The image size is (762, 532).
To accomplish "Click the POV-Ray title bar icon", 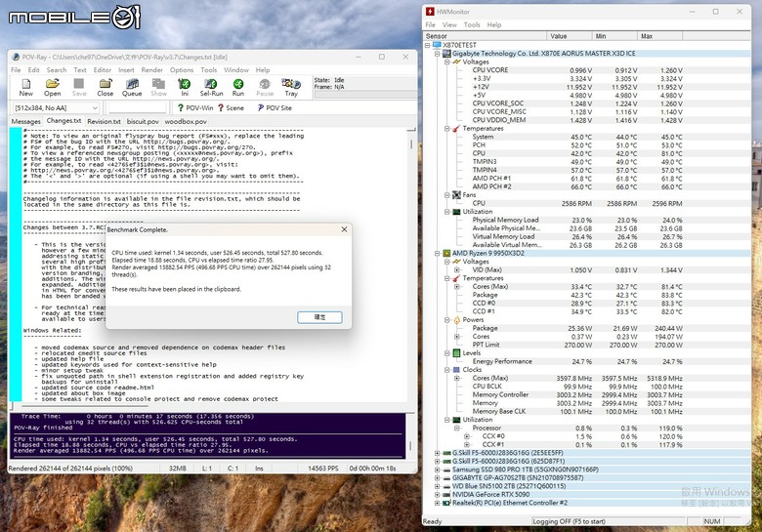I will click(x=16, y=57).
